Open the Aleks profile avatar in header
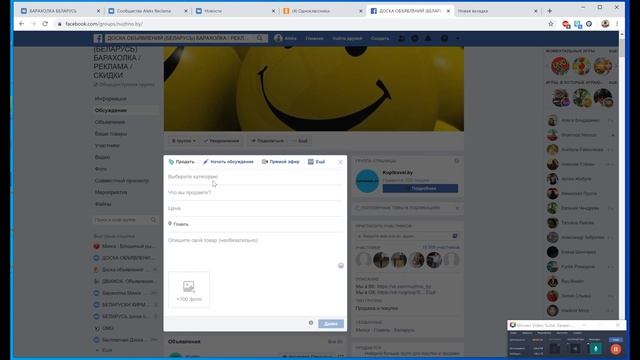The height and width of the screenshot is (360, 640). 278,38
